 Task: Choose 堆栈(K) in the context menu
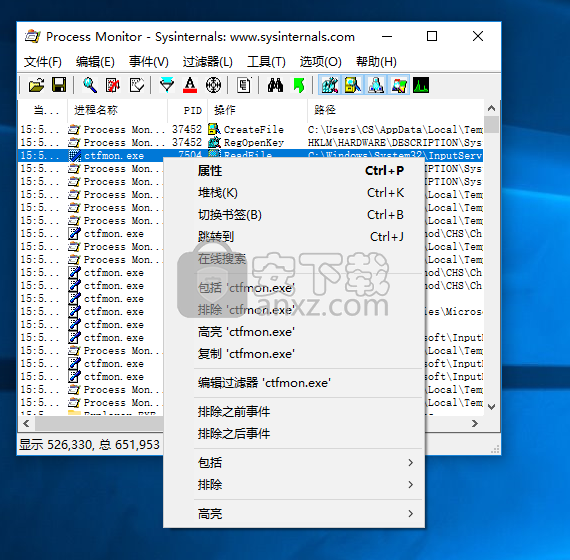tap(294, 193)
